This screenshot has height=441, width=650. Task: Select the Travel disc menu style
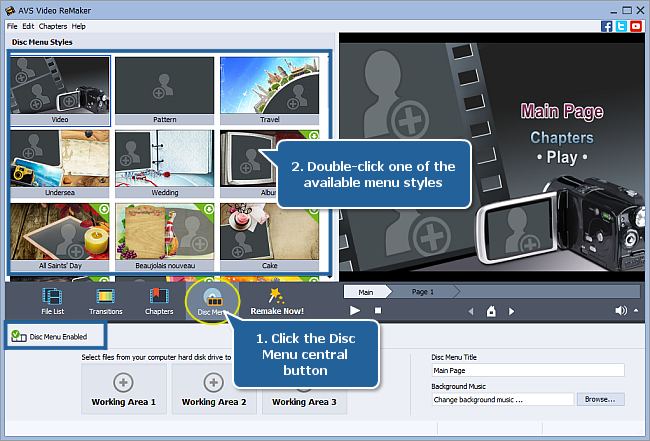(269, 90)
